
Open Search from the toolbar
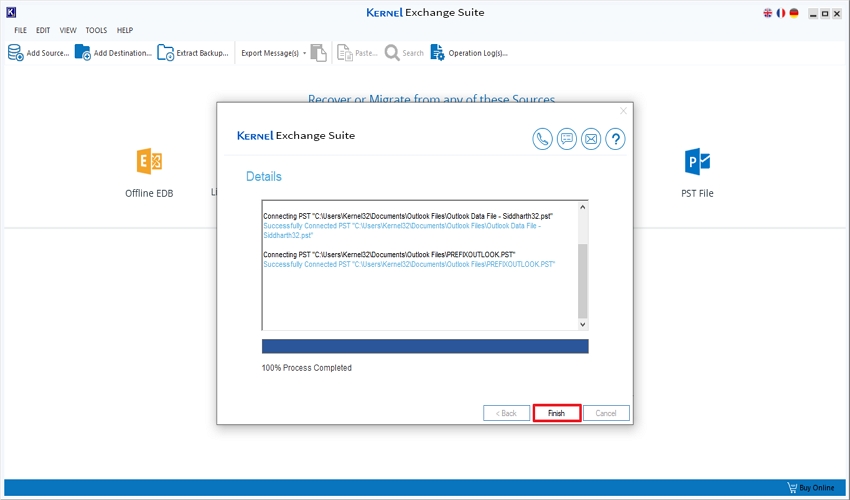click(404, 53)
